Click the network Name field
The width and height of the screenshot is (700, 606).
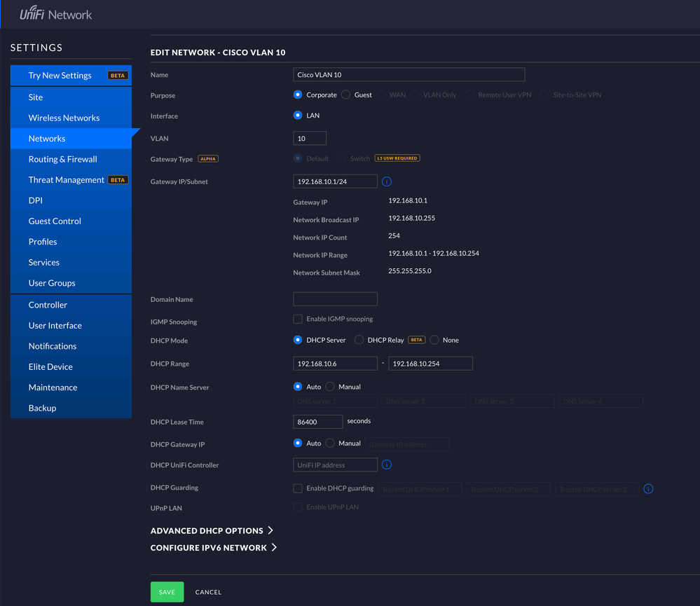tap(409, 74)
